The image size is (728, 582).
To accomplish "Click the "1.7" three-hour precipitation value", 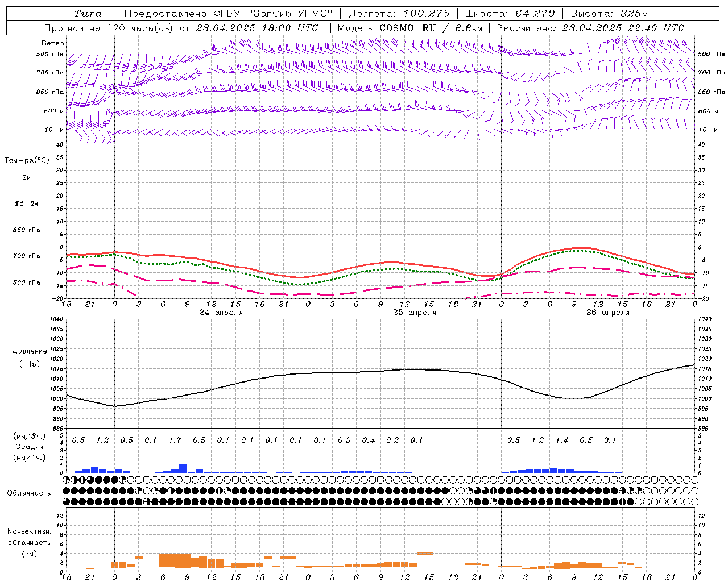I will 175,440.
